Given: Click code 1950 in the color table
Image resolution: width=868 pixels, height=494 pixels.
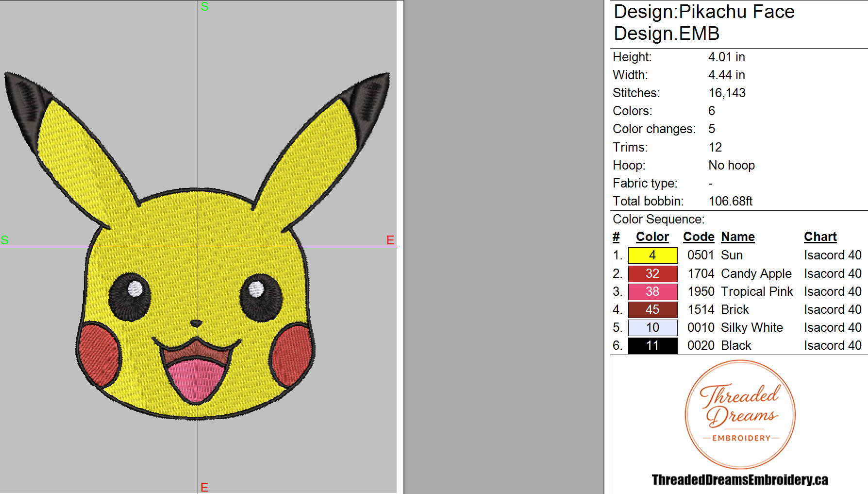Looking at the screenshot, I should coord(701,291).
